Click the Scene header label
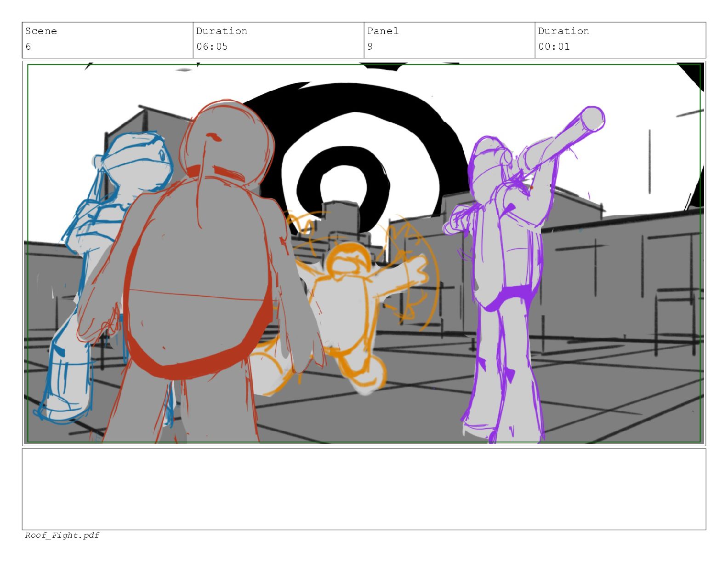 click(41, 31)
